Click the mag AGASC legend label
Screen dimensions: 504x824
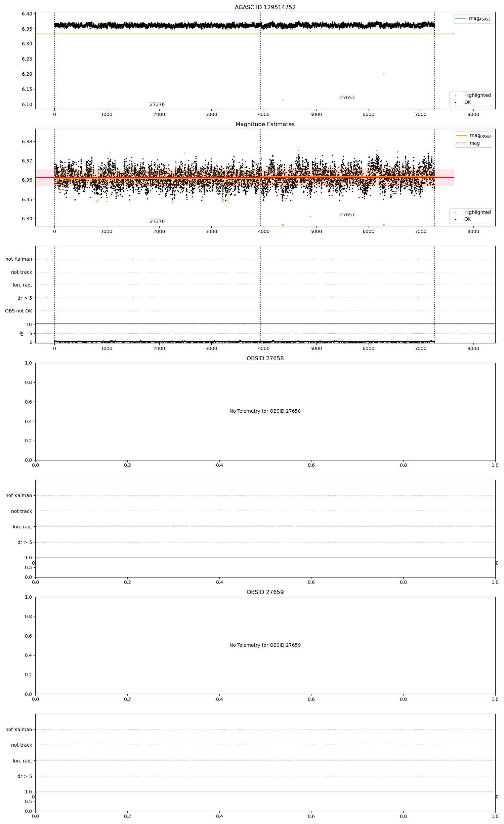(x=480, y=18)
